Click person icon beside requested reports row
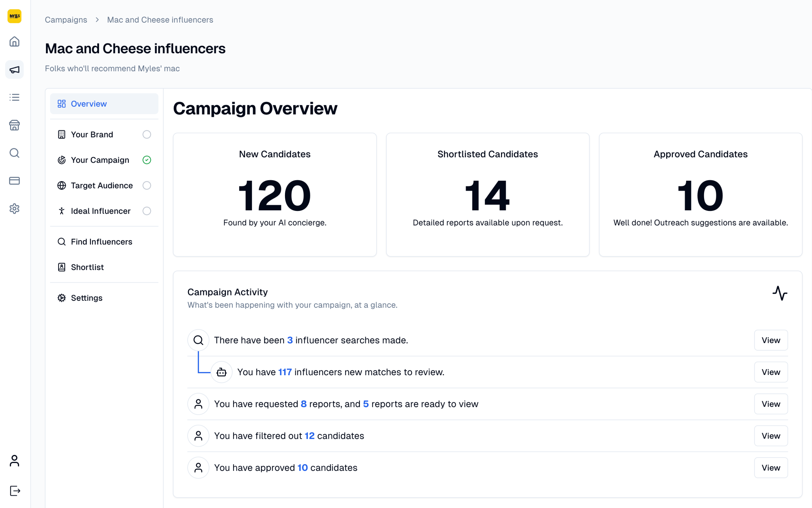812x508 pixels. pos(199,404)
